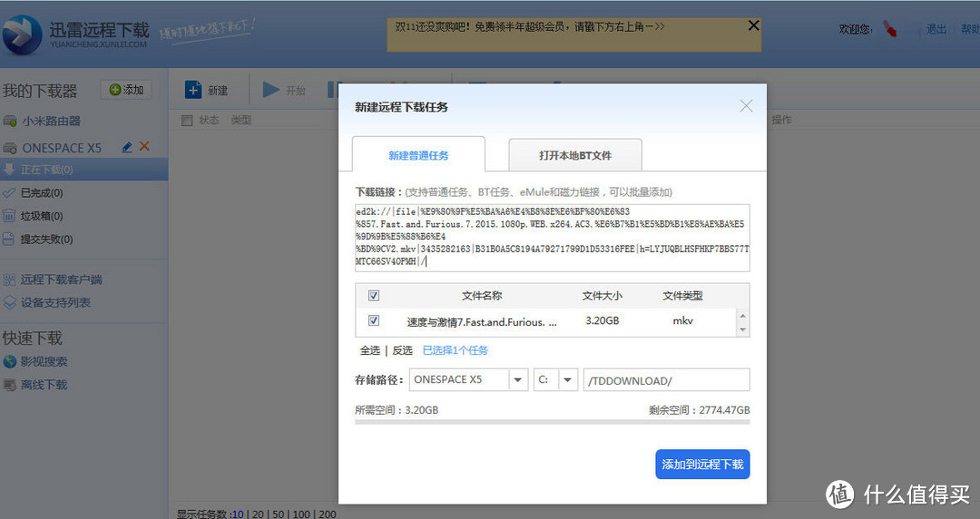Click the 速度与激情7.Fast.and.Furious file name

[x=482, y=322]
